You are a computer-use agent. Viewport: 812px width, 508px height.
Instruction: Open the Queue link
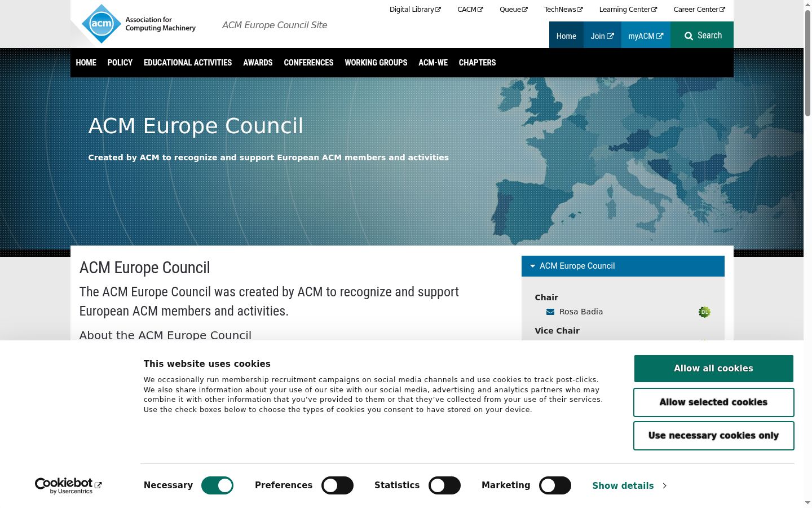click(514, 10)
